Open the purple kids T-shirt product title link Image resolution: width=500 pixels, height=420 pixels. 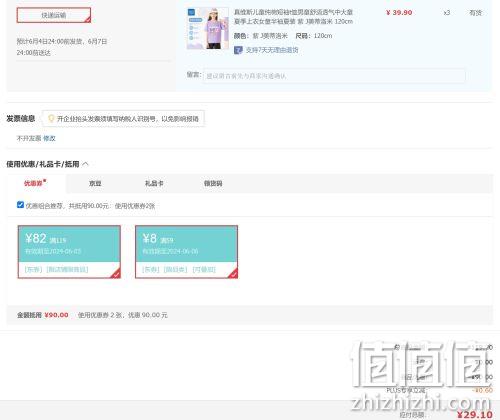[x=293, y=17]
